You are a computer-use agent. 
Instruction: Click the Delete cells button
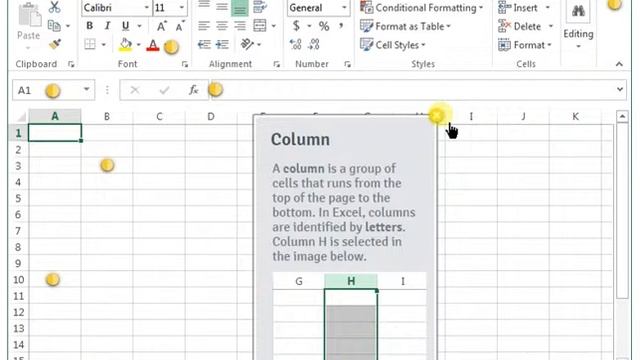tap(520, 26)
